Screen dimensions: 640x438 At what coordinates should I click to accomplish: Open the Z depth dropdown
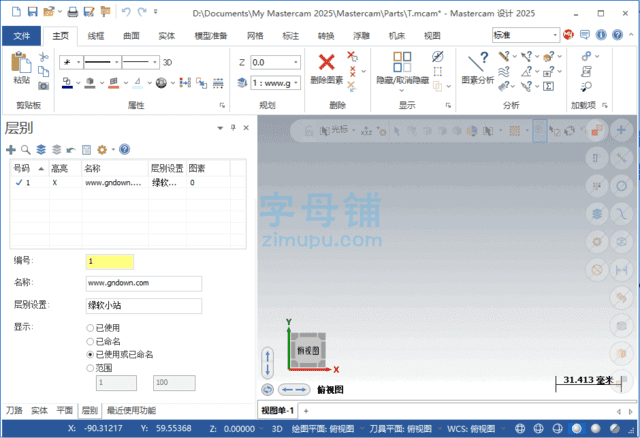[x=296, y=62]
